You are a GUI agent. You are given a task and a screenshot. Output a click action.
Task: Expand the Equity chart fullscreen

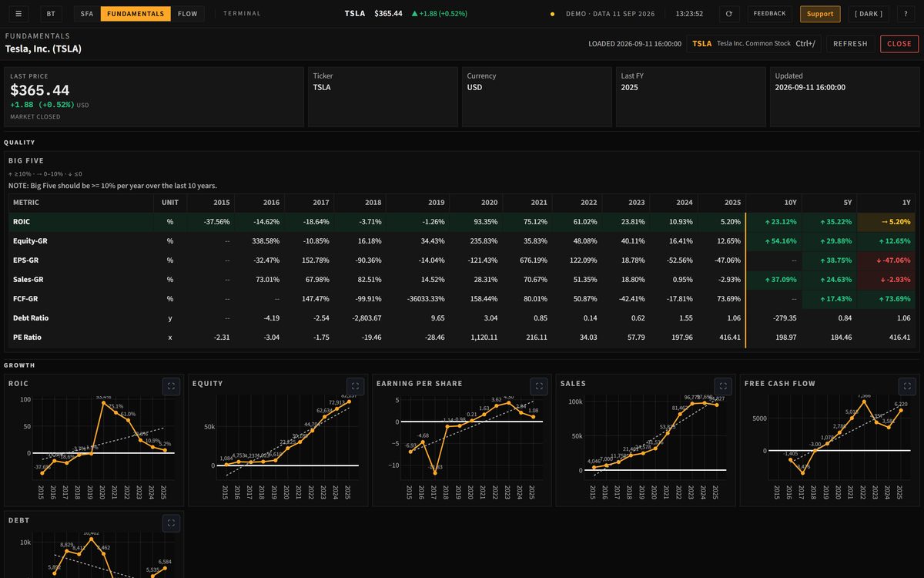(x=355, y=386)
